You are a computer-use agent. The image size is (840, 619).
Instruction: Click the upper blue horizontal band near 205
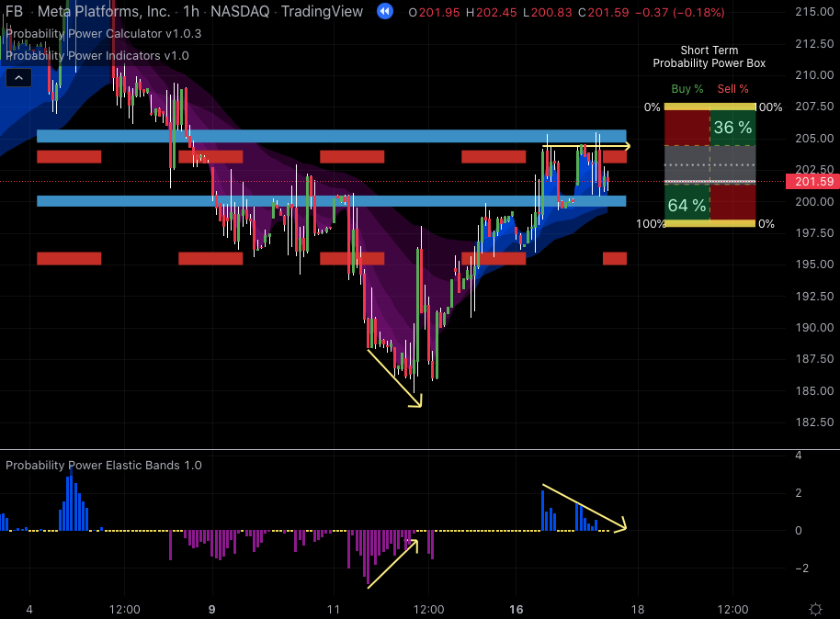331,136
